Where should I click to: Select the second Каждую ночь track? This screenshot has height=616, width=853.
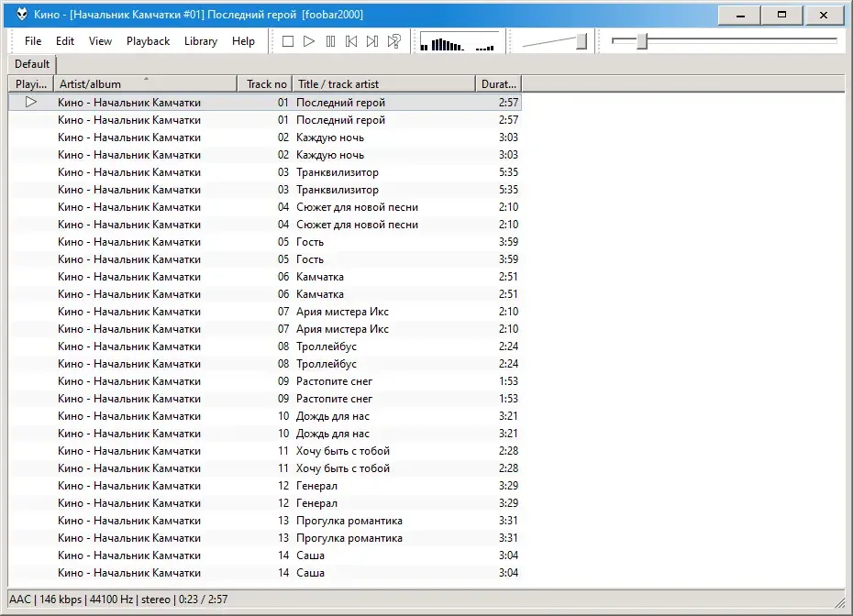[x=265, y=154]
